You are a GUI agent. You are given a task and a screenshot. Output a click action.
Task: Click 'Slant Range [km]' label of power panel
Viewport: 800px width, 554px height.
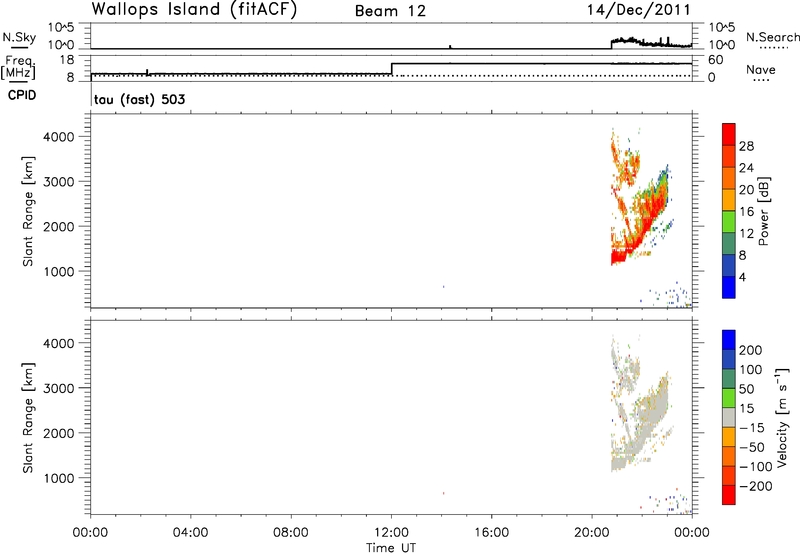point(28,211)
